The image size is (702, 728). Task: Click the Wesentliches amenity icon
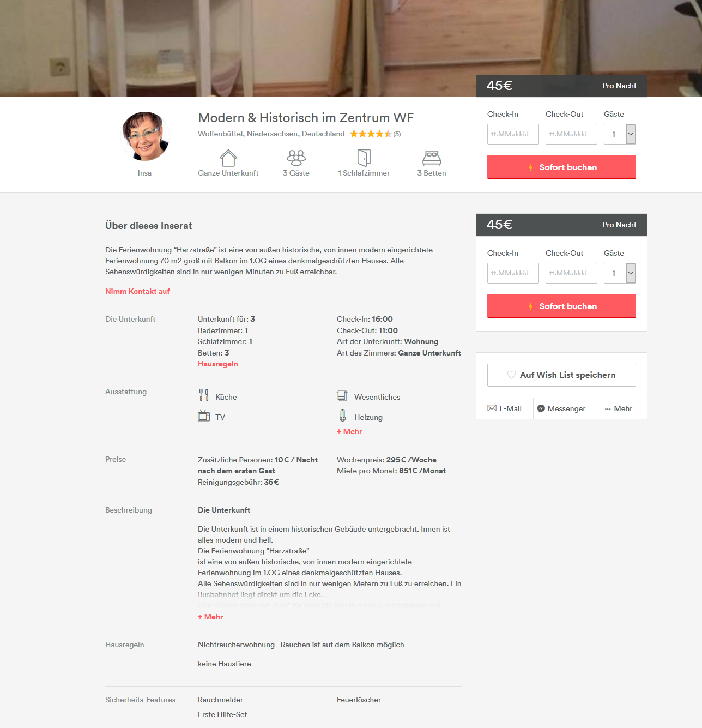[x=342, y=395]
